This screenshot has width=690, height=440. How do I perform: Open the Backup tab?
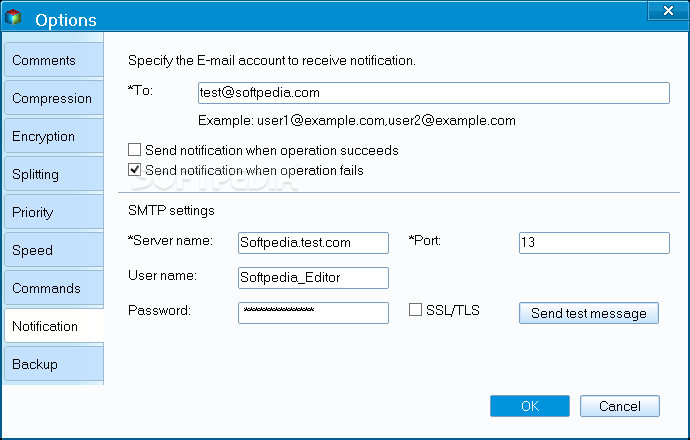click(54, 364)
